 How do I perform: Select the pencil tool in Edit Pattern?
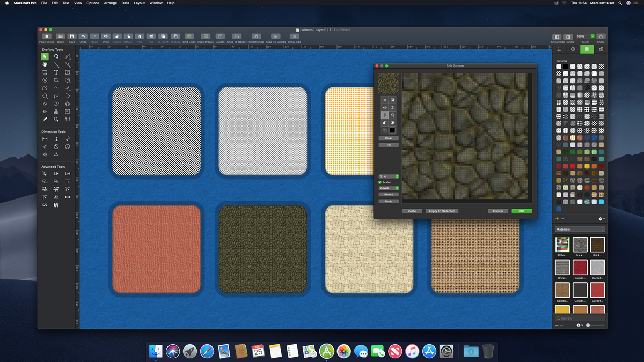tap(385, 115)
